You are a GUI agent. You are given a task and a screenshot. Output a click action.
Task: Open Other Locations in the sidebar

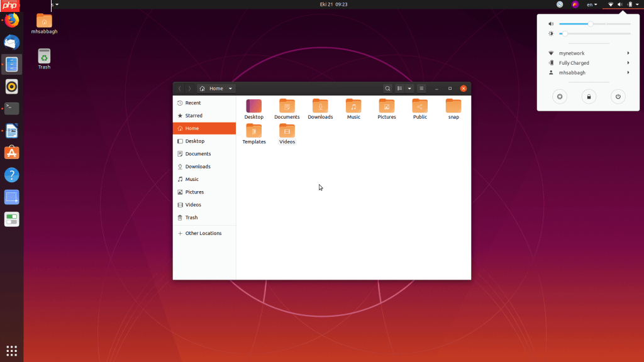point(201,233)
